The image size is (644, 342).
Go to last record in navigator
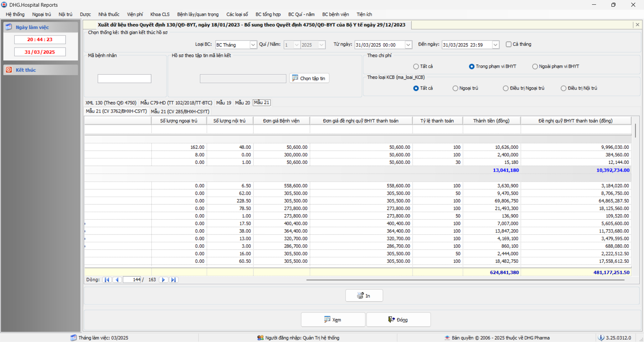173,280
